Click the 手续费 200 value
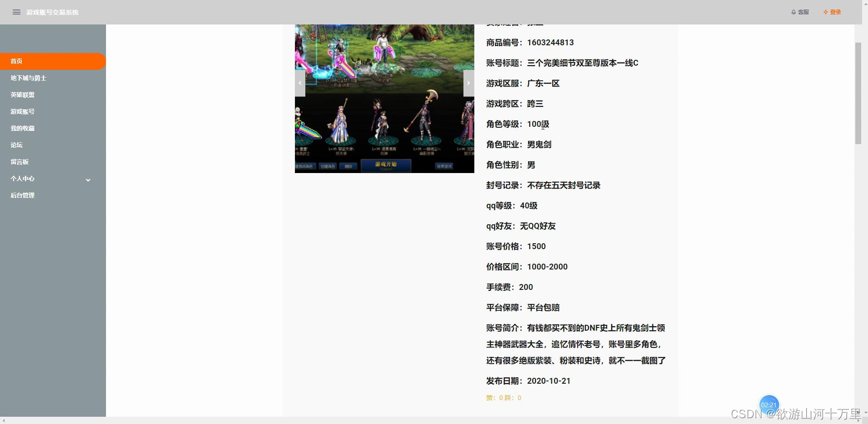This screenshot has width=868, height=424. point(526,287)
